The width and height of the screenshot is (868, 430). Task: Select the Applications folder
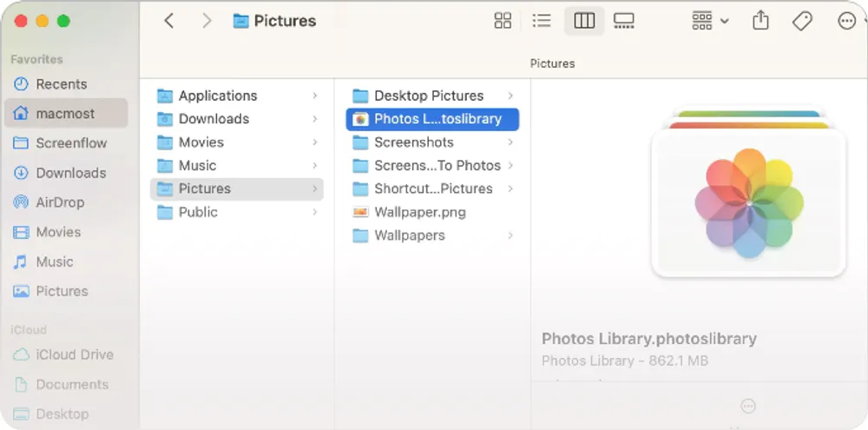(217, 96)
